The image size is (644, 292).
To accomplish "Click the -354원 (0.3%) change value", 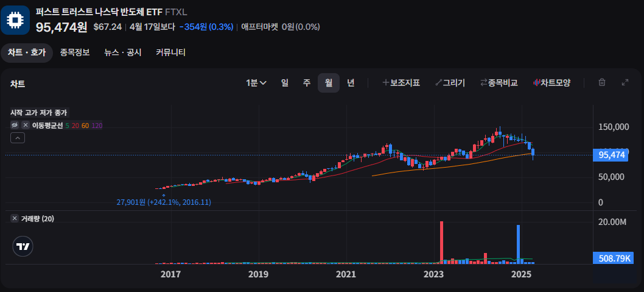I will [x=206, y=27].
